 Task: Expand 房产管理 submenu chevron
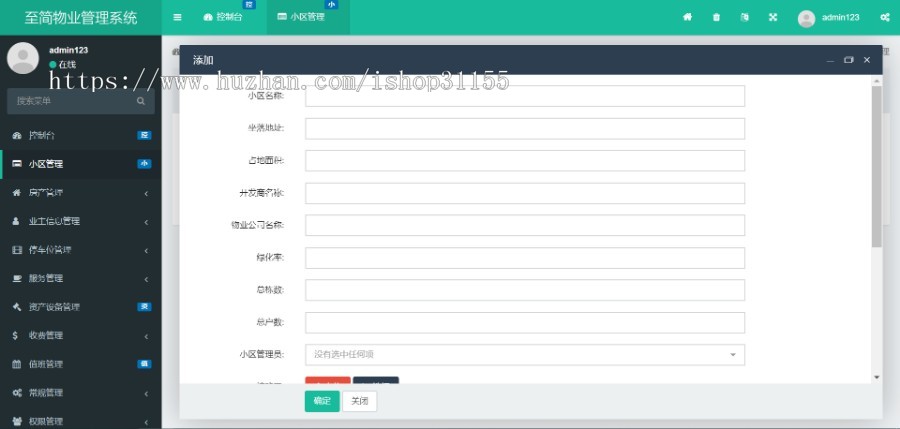tap(146, 194)
